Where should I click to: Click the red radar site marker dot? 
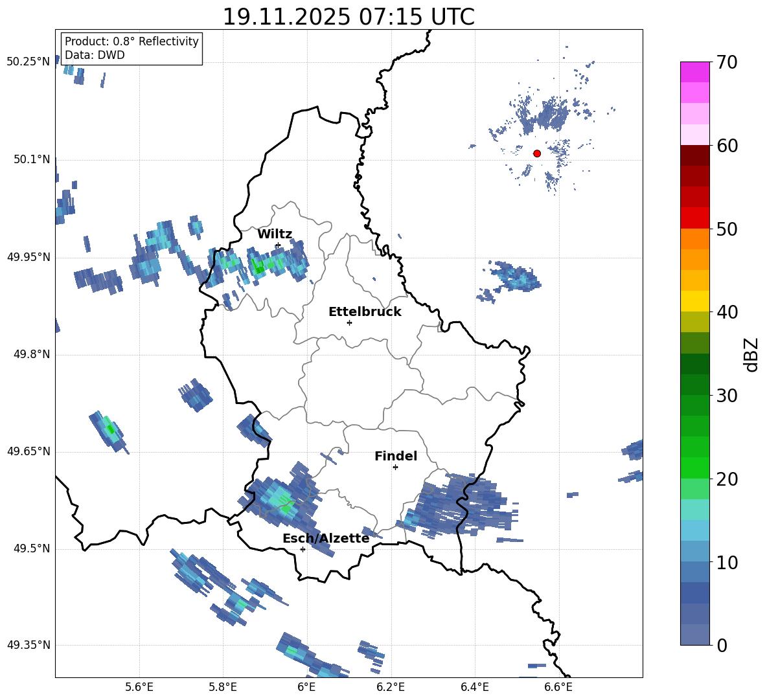pos(537,153)
